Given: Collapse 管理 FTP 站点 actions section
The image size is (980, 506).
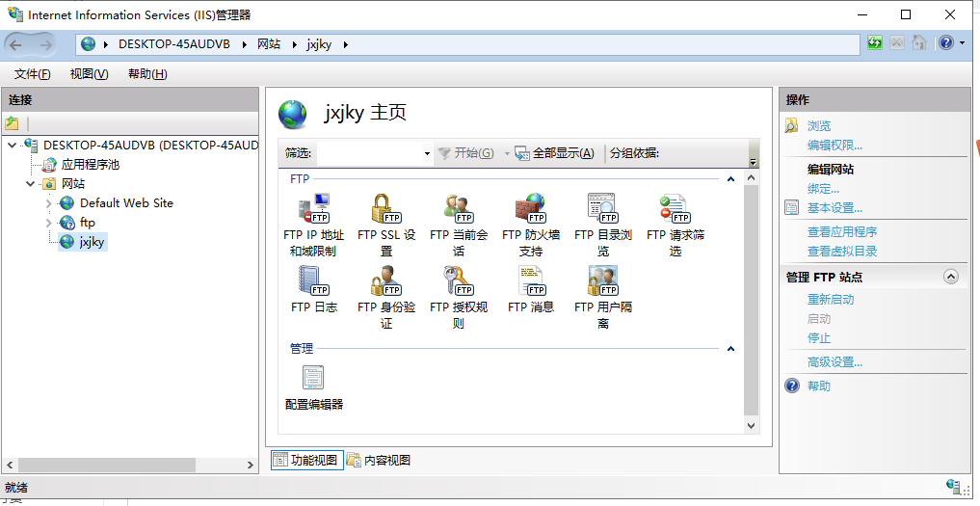Looking at the screenshot, I should point(951,277).
